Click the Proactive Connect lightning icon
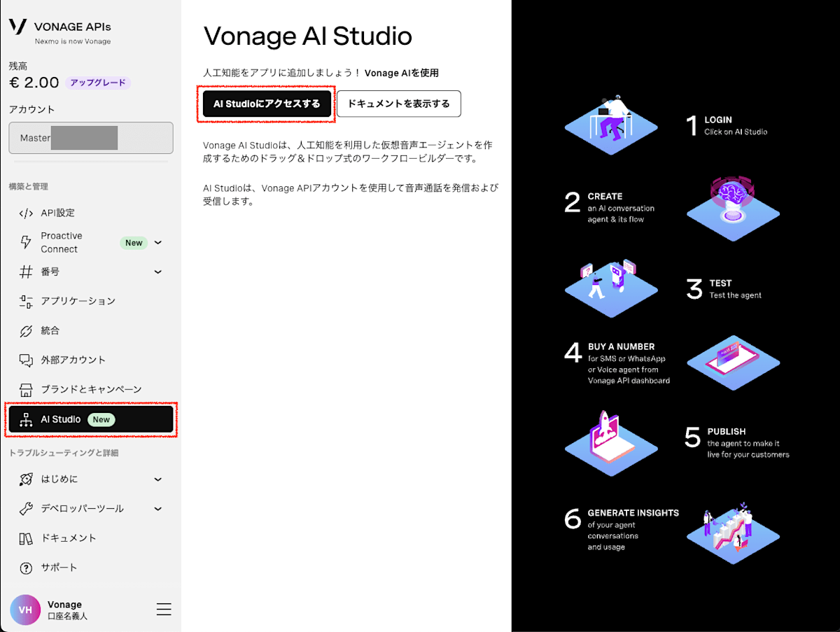 coord(26,242)
